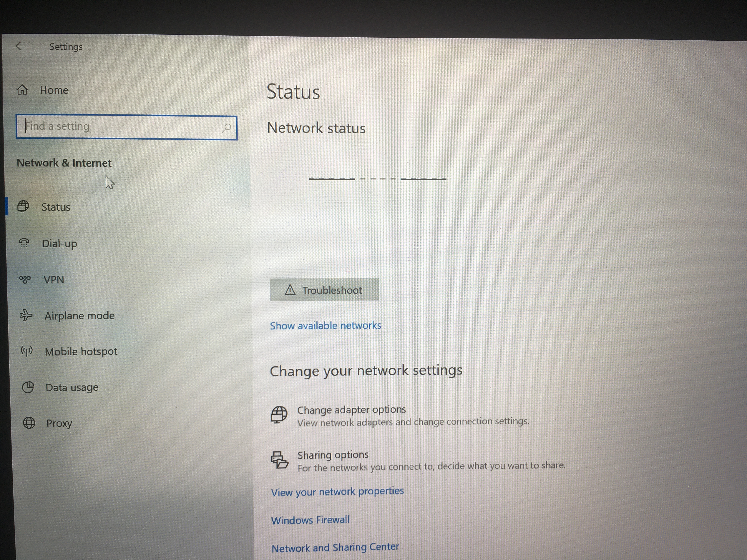Click the Data usage pie icon

point(28,387)
